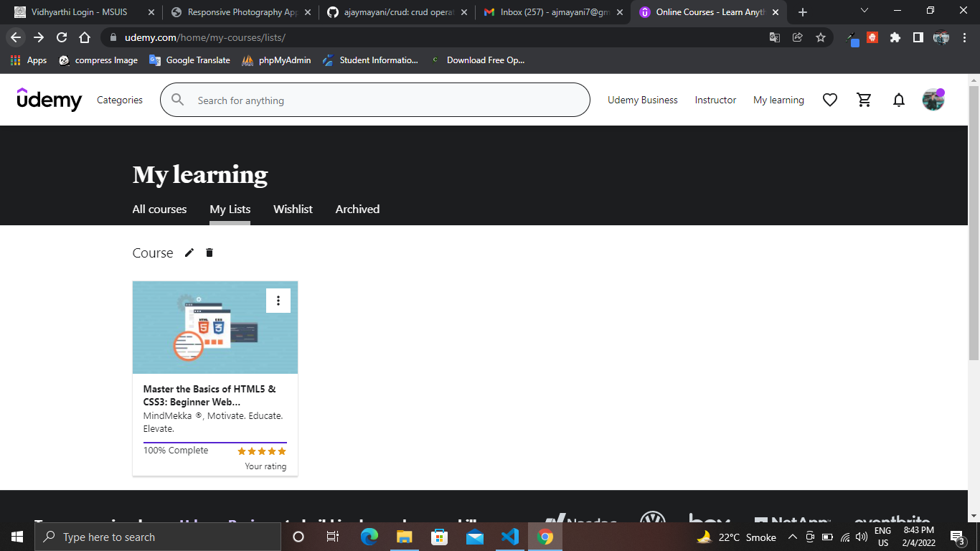
Task: Delete the Course list with trash icon
Action: tap(209, 253)
